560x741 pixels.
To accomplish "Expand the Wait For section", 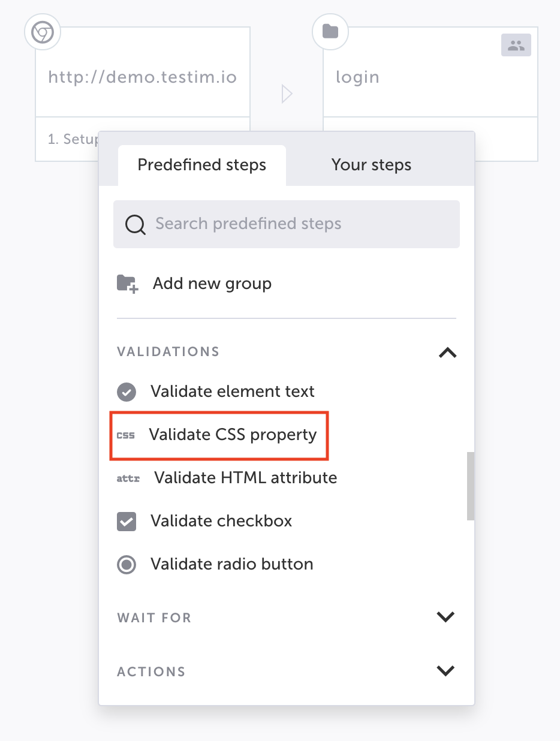I will tap(445, 617).
